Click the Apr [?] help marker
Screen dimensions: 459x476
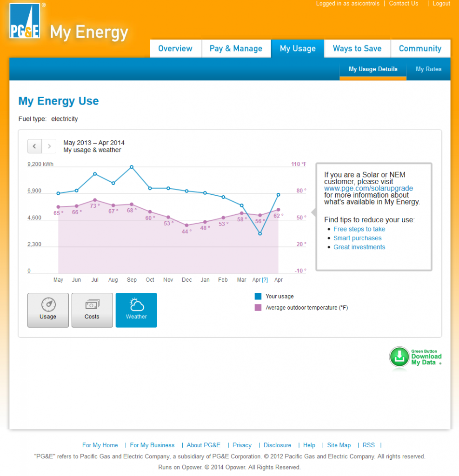(265, 280)
